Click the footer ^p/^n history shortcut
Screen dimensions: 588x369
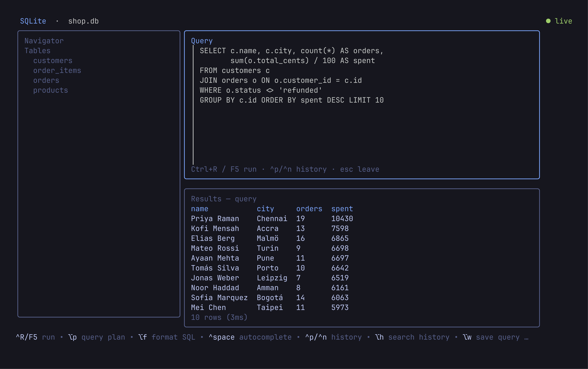(334, 337)
